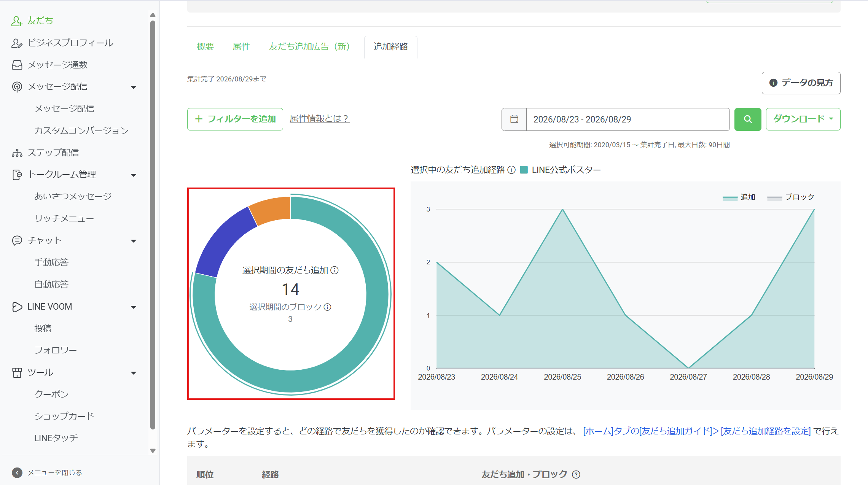The height and width of the screenshot is (485, 868).
Task: Click the calendar icon beside date range
Action: click(x=514, y=119)
